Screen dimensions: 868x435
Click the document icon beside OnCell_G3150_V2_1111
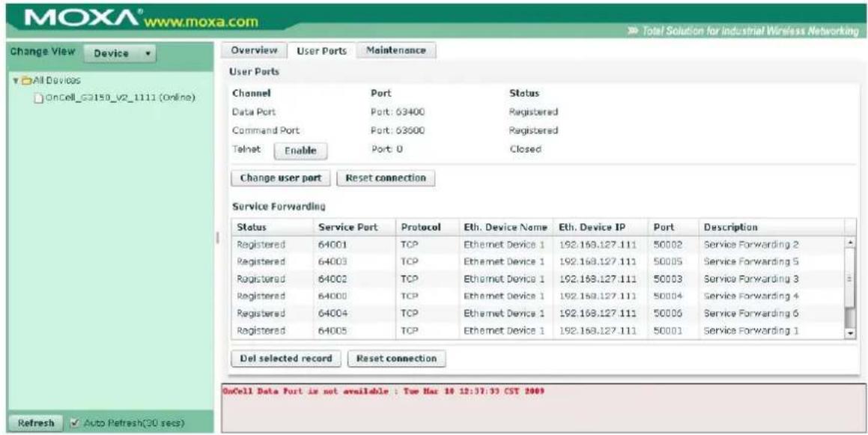click(38, 98)
